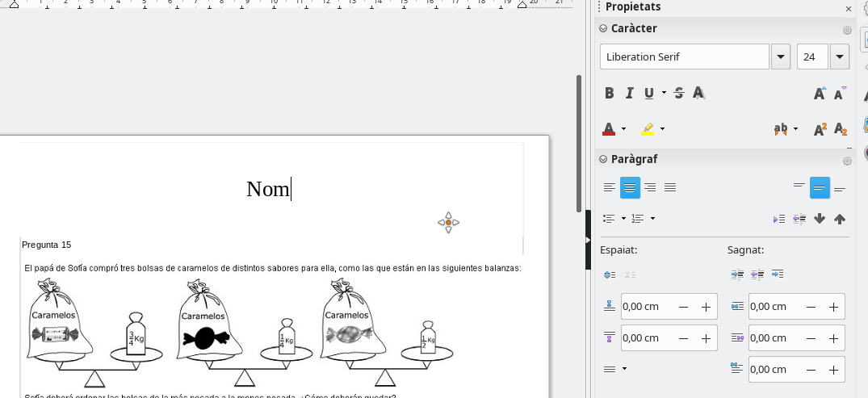Increase first line indent with plus

click(833, 370)
